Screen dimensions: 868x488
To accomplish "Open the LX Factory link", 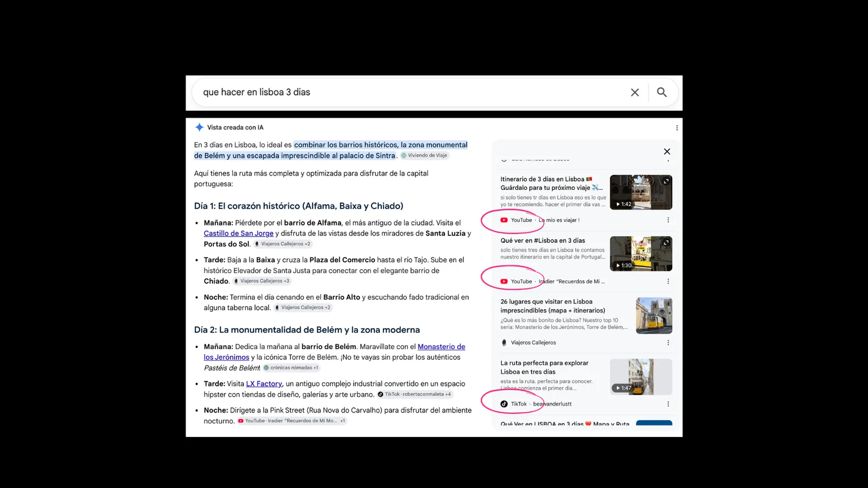I will tap(264, 384).
